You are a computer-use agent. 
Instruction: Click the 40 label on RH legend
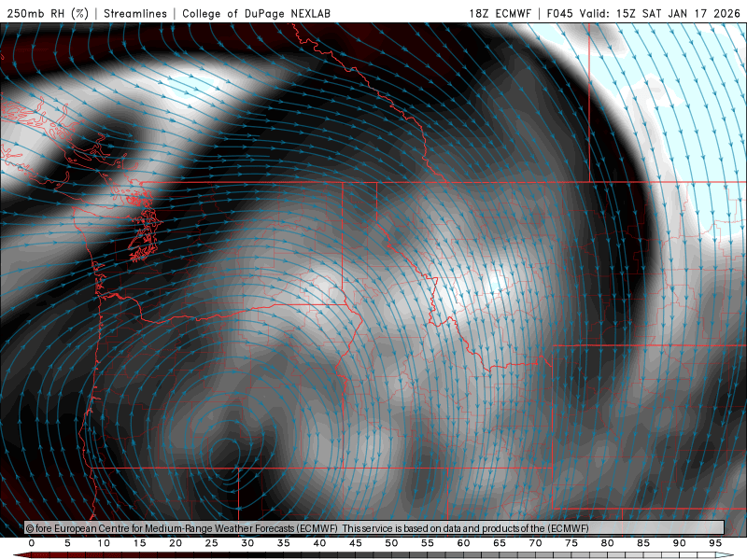pyautogui.click(x=319, y=543)
